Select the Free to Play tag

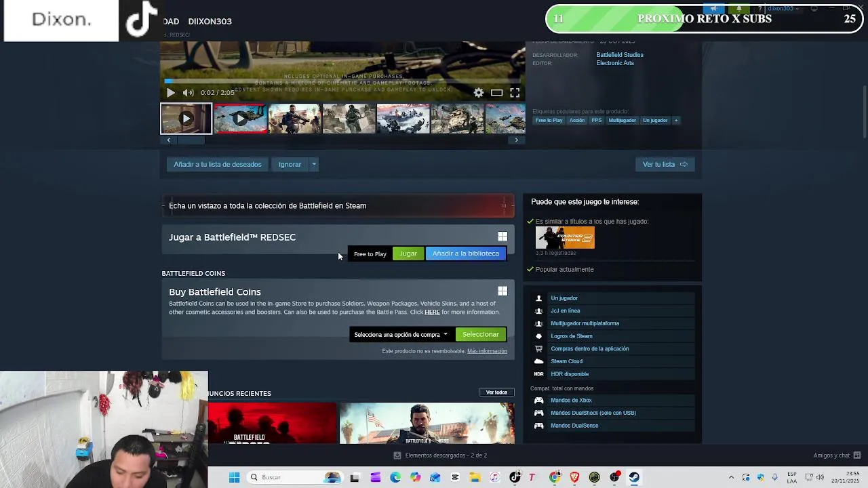pyautogui.click(x=549, y=121)
